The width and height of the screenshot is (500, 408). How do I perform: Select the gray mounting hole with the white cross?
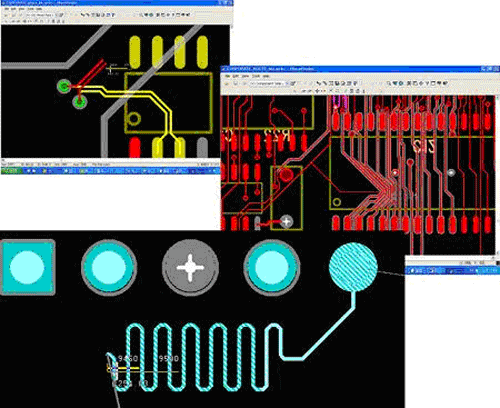(190, 268)
